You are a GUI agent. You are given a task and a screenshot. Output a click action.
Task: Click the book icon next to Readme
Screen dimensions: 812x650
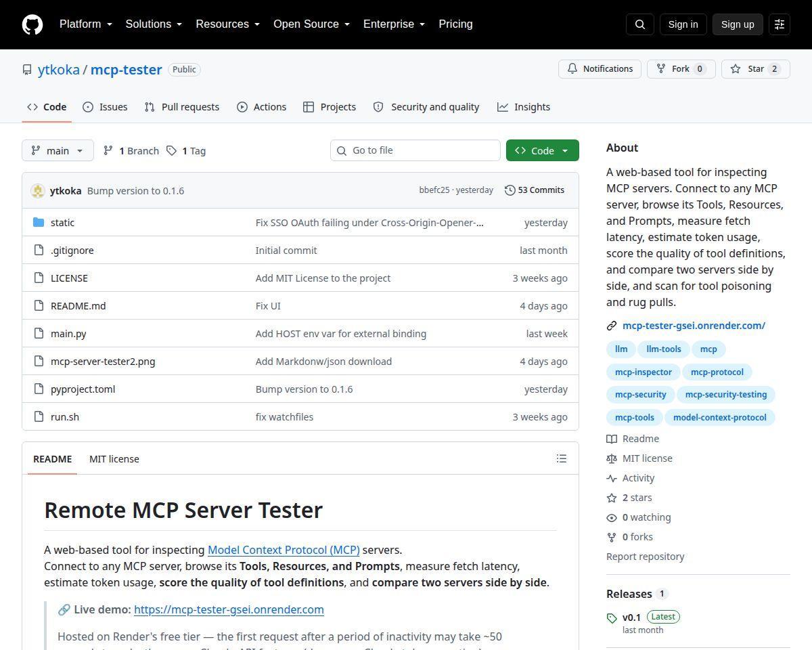[x=612, y=439]
